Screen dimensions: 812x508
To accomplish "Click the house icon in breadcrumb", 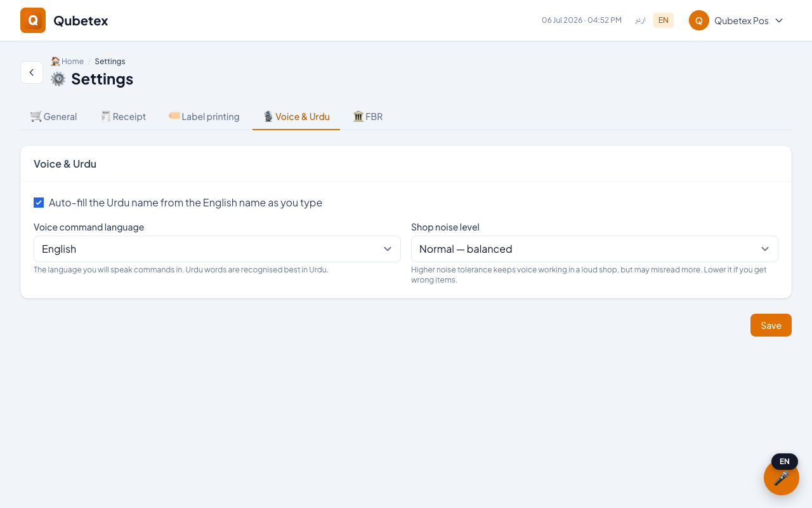I will coord(55,62).
